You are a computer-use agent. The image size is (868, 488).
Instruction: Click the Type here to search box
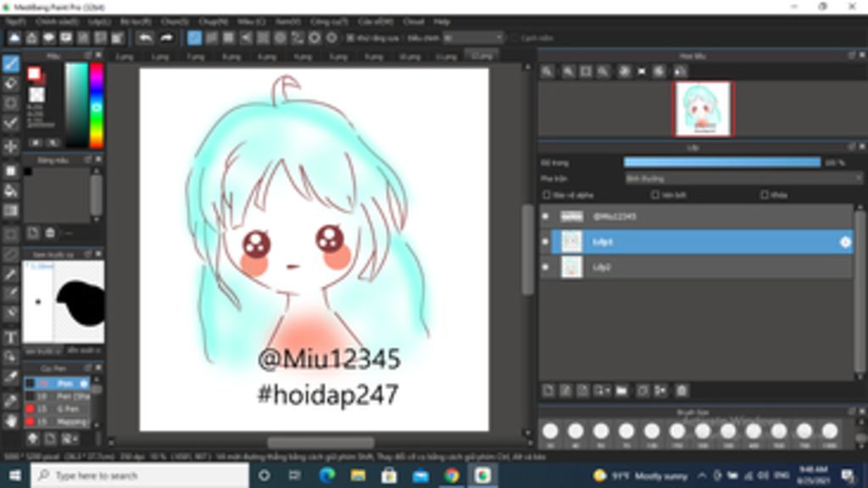[x=140, y=476]
